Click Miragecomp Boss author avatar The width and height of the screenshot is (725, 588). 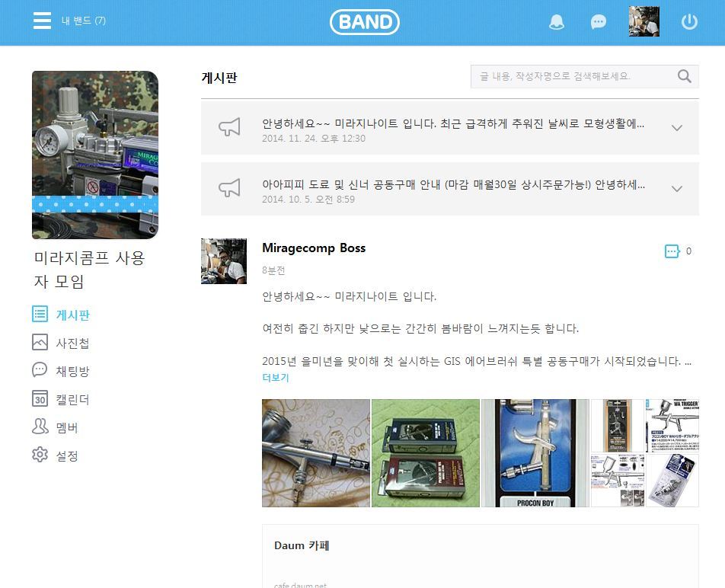coord(224,261)
